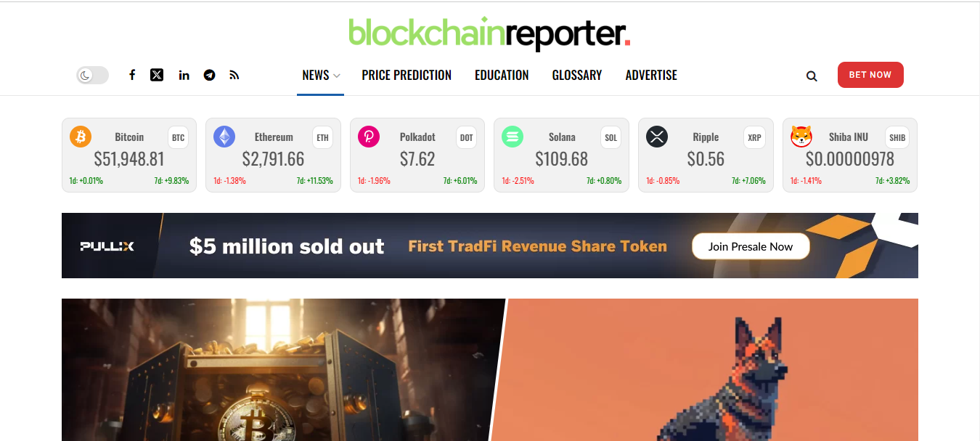
Task: Click the Shiba INU logo icon
Action: pyautogui.click(x=801, y=137)
